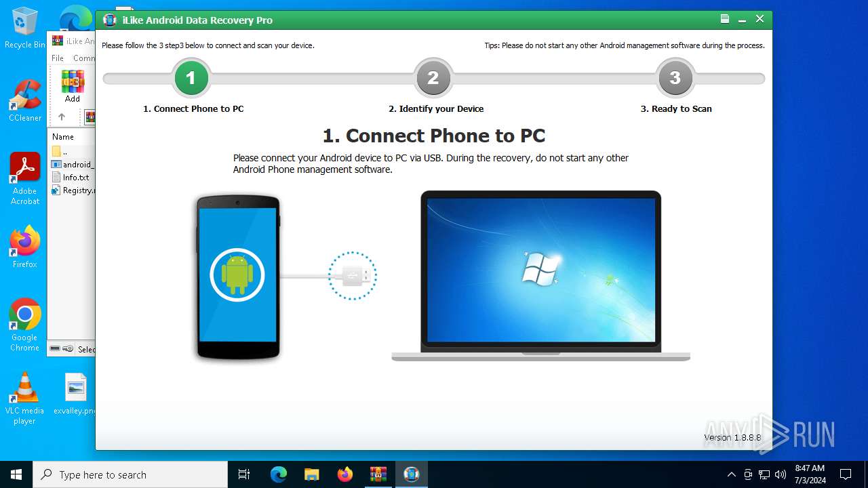Show hidden system tray icons
Image resolution: width=868 pixels, height=488 pixels.
pyautogui.click(x=731, y=474)
